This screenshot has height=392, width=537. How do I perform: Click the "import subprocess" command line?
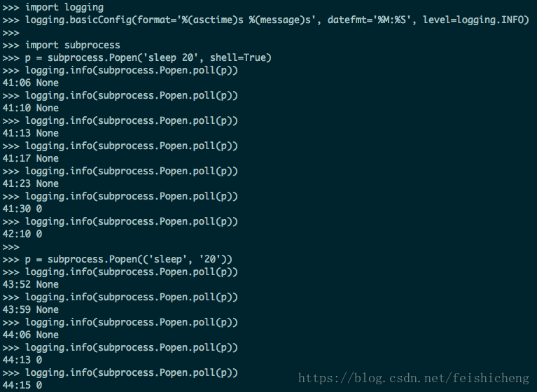pos(73,45)
